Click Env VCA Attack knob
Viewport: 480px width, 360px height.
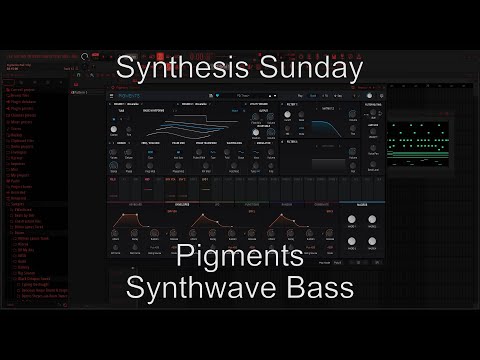[x=115, y=233]
